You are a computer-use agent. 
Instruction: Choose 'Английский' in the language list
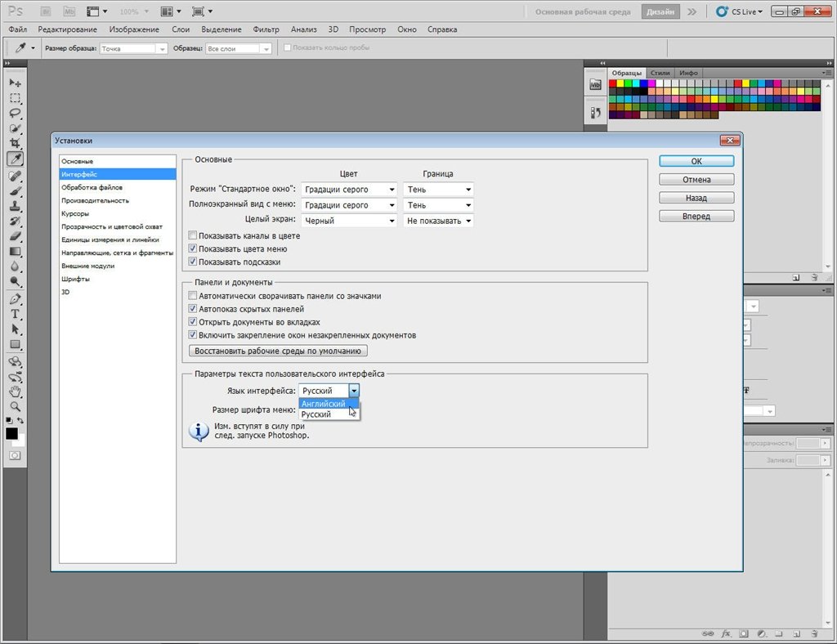click(x=324, y=404)
